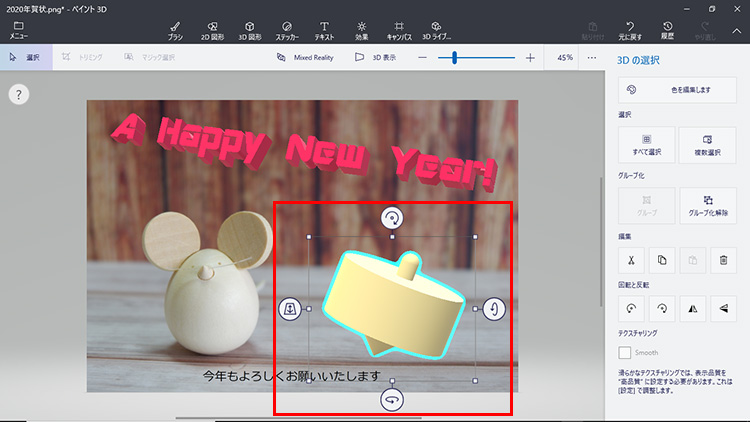Screen dimensions: 750x422
Task: Cut selection with the scissors icon
Action: [x=632, y=260]
